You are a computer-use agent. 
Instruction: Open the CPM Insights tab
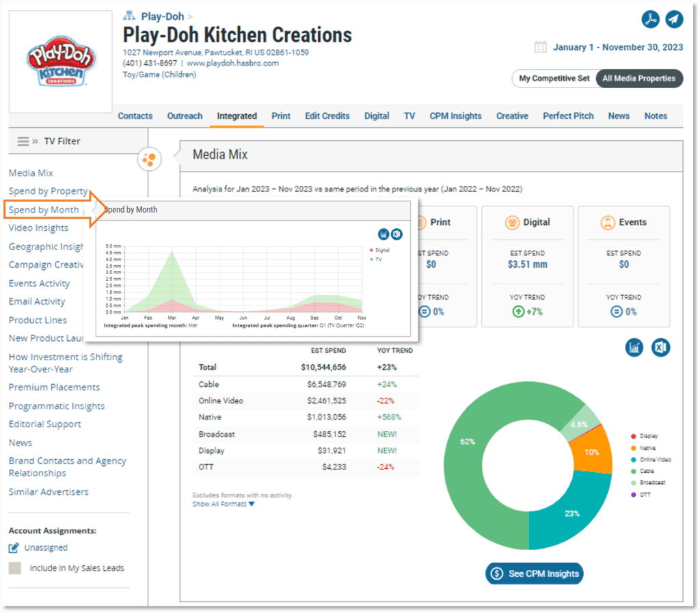click(x=455, y=116)
